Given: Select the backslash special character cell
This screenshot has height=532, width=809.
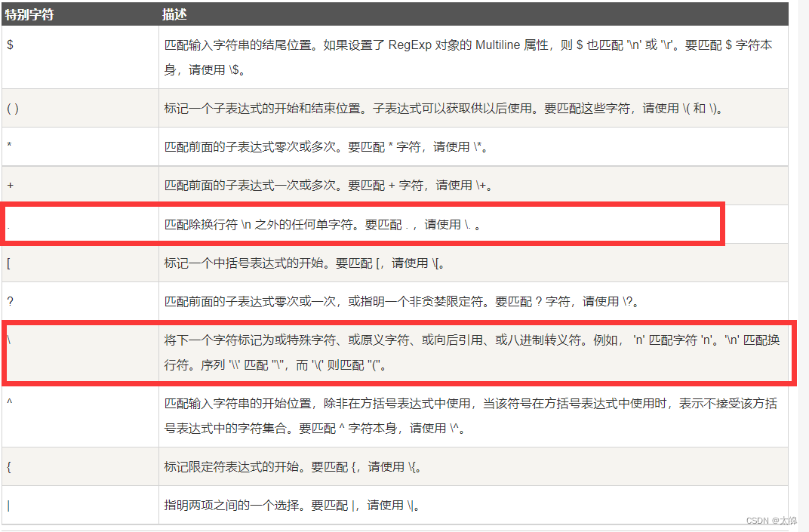Looking at the screenshot, I should click(x=80, y=352).
